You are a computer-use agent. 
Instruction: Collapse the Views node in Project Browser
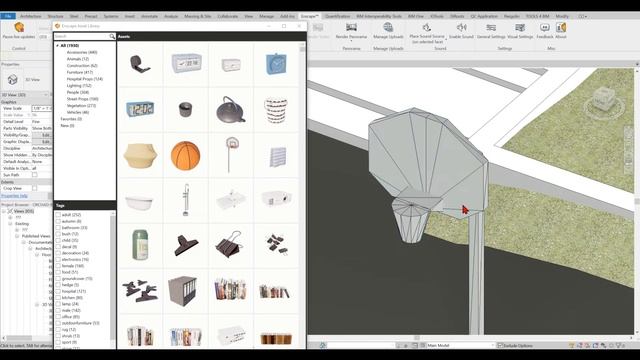click(x=4, y=211)
